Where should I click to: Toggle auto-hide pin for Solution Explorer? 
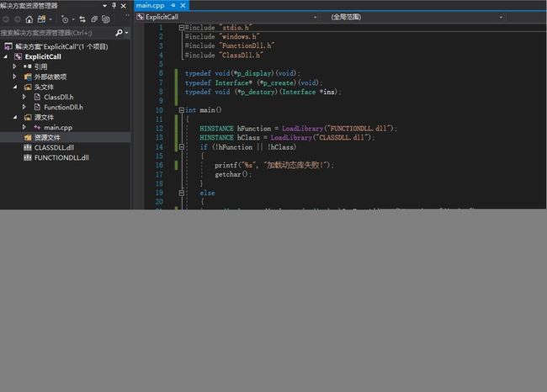tap(114, 6)
